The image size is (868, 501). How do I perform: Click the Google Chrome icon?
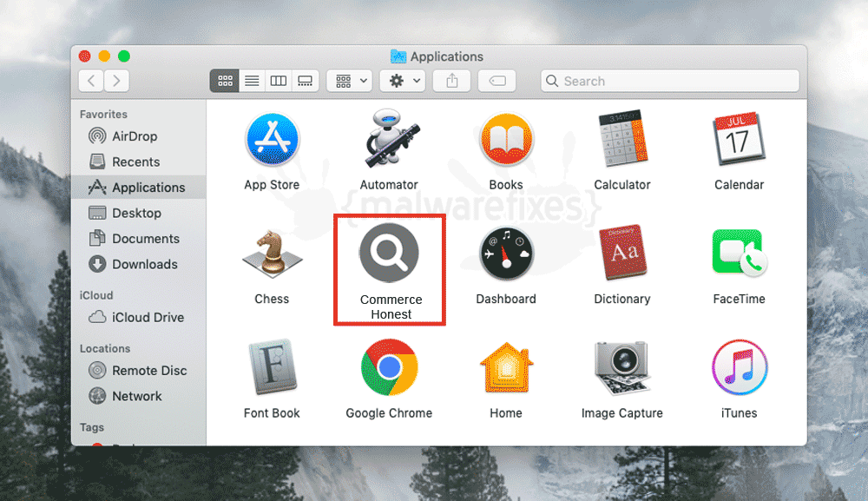coord(389,367)
